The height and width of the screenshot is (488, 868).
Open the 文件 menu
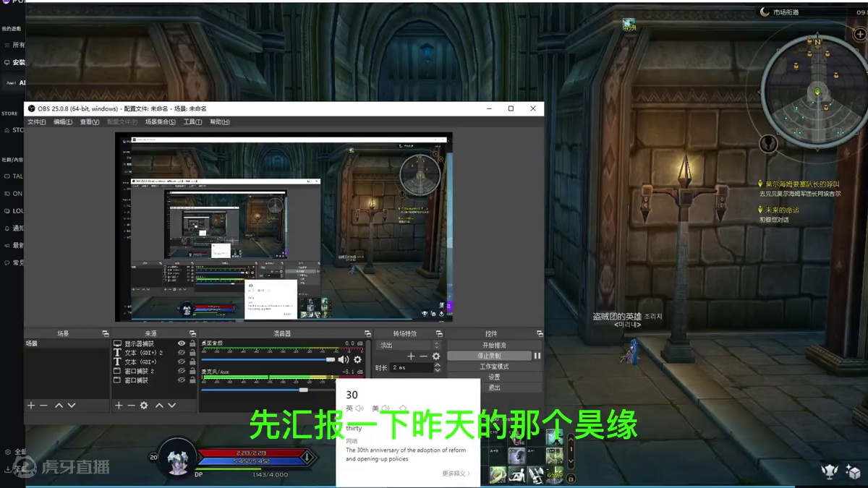point(35,121)
